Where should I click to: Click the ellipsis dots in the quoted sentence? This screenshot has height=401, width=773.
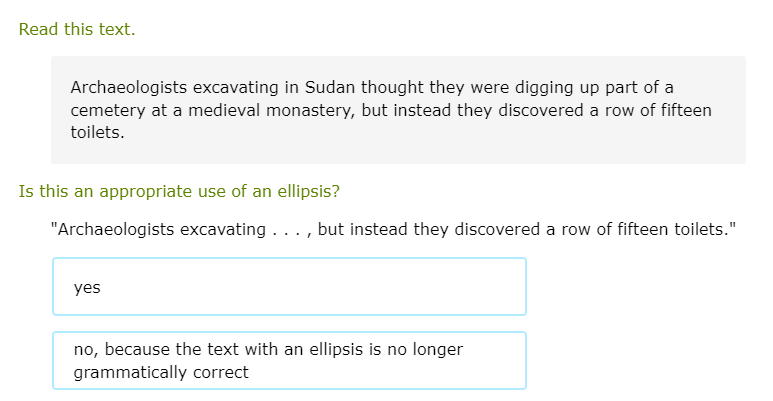[287, 229]
